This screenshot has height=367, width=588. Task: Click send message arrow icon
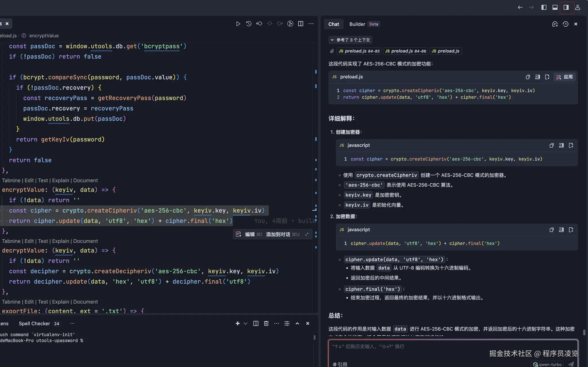(x=571, y=364)
